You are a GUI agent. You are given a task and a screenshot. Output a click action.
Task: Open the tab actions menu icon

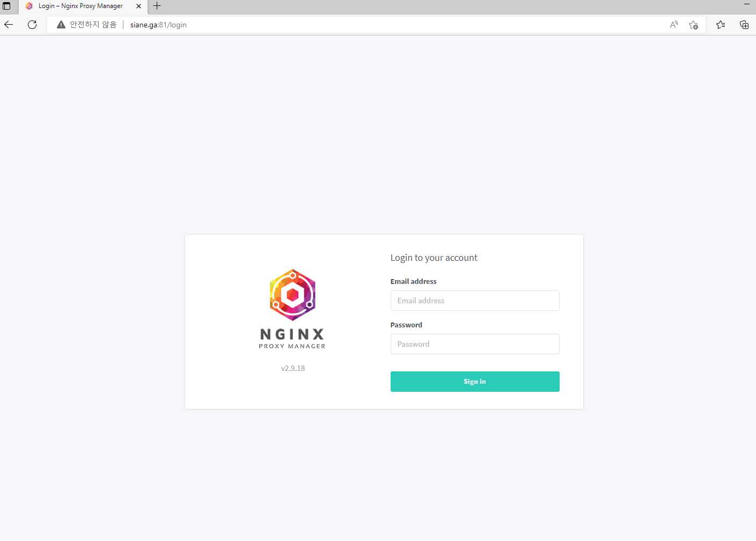click(7, 6)
